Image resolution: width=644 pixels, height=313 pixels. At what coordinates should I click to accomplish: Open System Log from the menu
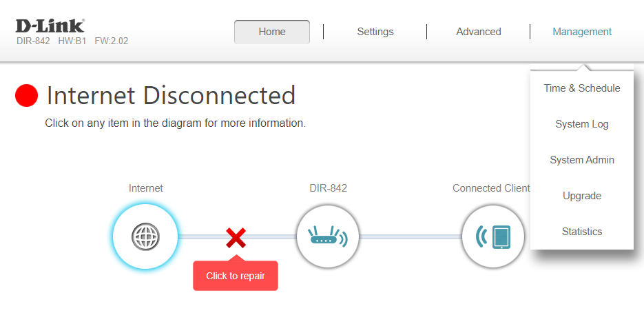[582, 124]
